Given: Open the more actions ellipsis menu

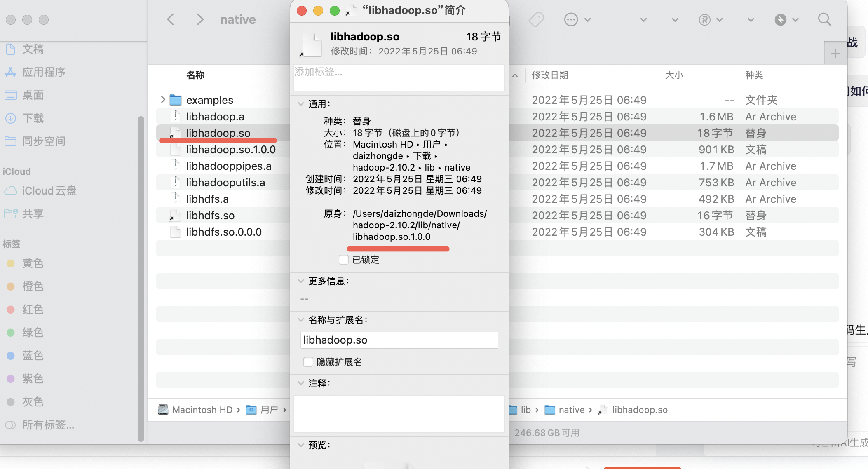Looking at the screenshot, I should (577, 19).
